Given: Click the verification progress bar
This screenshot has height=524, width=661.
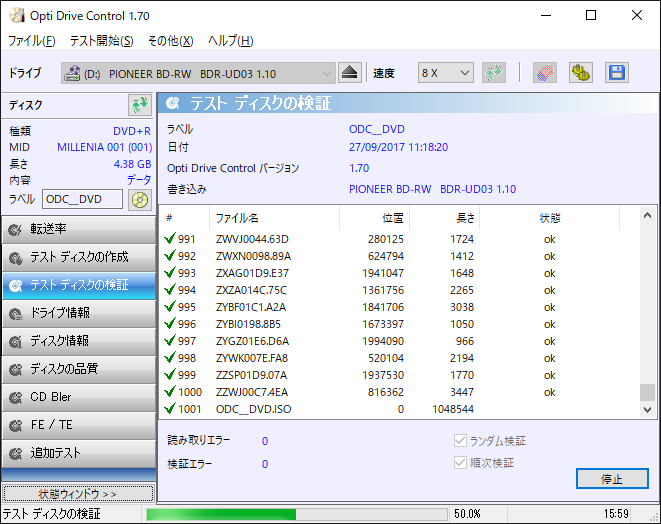Looking at the screenshot, I should 296,514.
